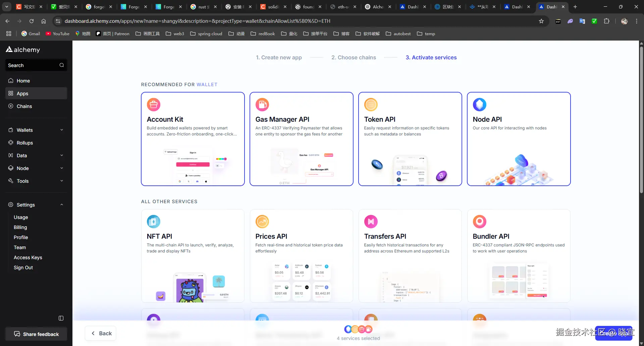The height and width of the screenshot is (346, 644).
Task: Select the Bundler API service card
Action: 519,256
